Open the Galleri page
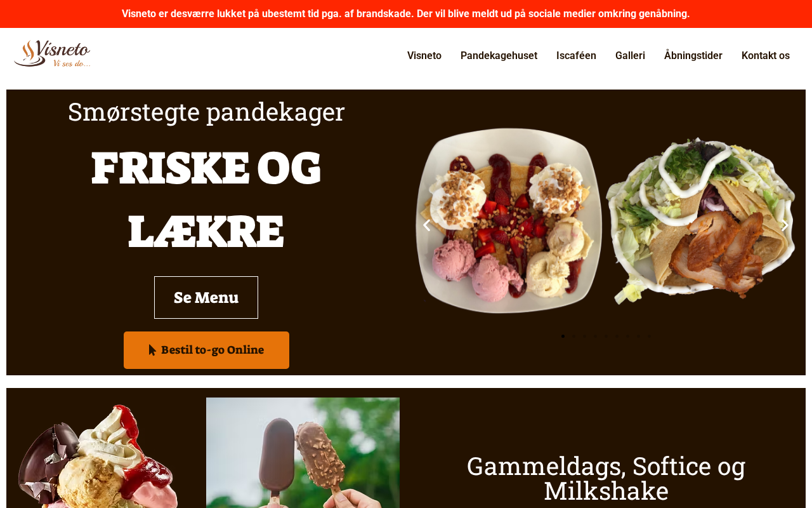 630,56
